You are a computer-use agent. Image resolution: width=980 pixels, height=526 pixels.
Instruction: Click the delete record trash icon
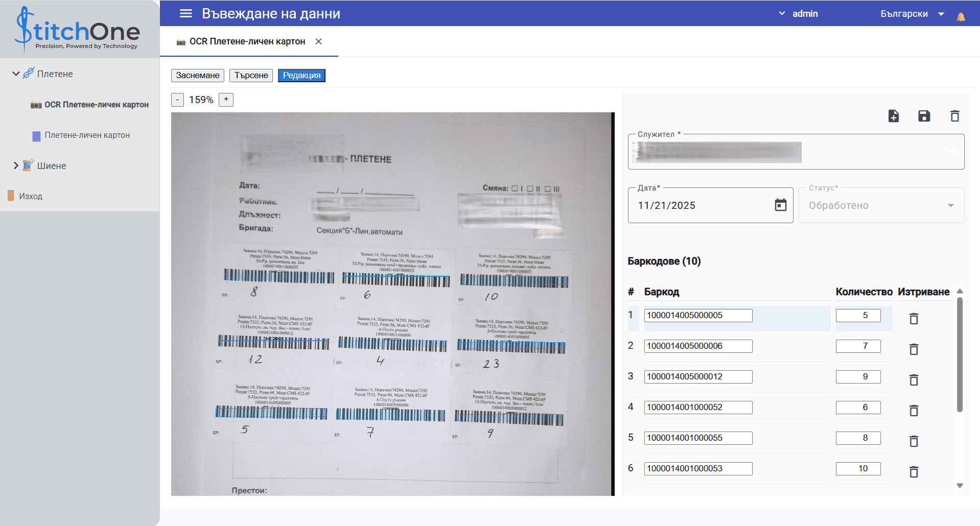click(954, 116)
